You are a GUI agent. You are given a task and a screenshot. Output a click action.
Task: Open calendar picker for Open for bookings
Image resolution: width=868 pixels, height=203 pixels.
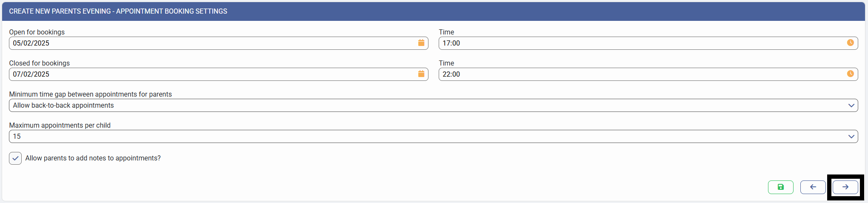[421, 43]
